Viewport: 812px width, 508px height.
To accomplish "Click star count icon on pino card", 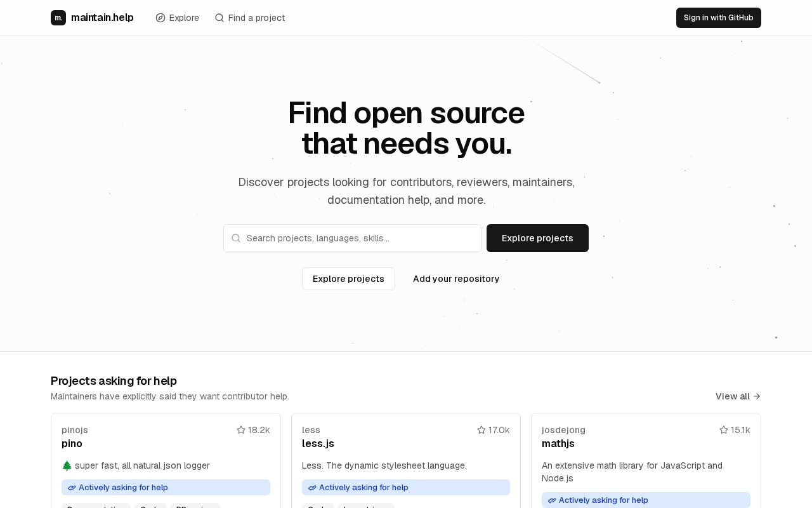I will click(241, 430).
